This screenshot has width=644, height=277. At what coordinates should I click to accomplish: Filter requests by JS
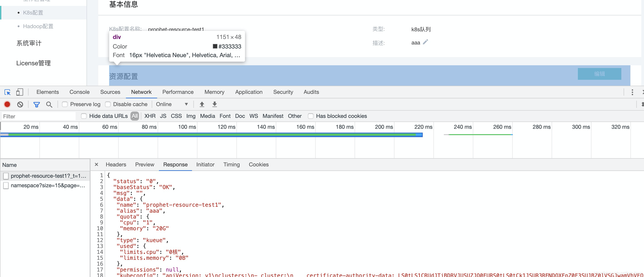click(x=163, y=116)
